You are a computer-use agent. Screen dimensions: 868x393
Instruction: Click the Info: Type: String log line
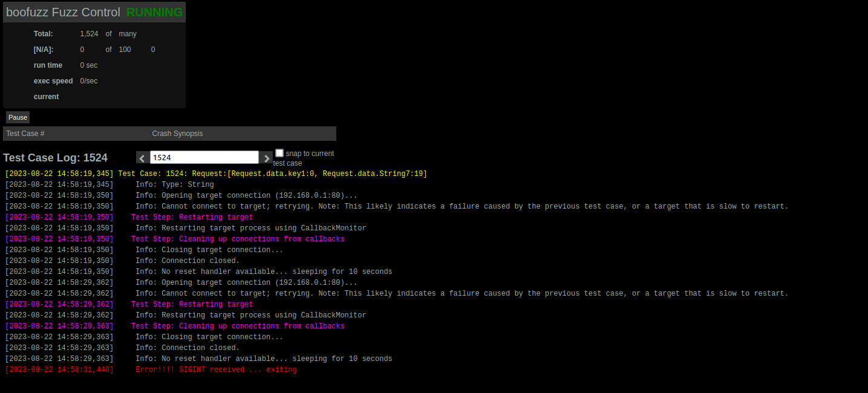click(x=109, y=185)
